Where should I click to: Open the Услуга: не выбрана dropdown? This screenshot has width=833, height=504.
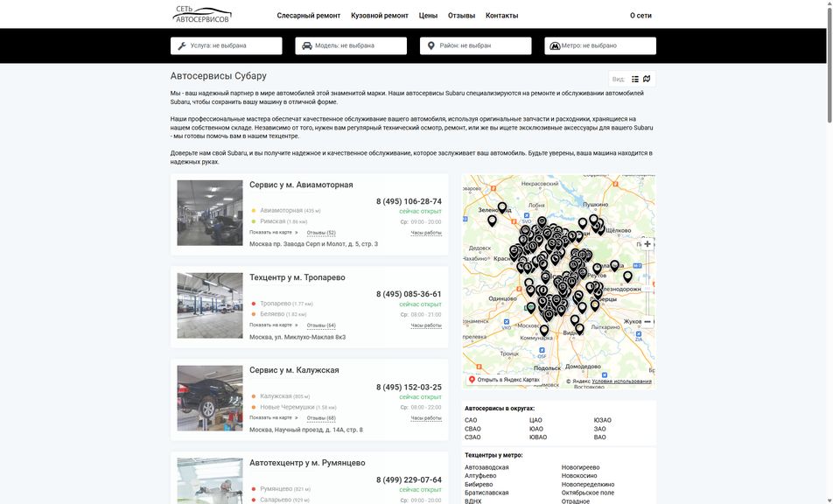point(227,45)
